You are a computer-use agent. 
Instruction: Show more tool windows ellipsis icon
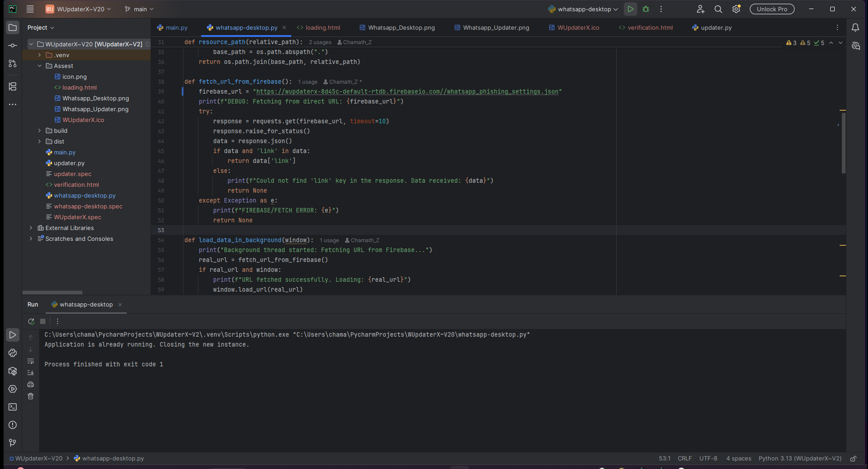pos(13,104)
